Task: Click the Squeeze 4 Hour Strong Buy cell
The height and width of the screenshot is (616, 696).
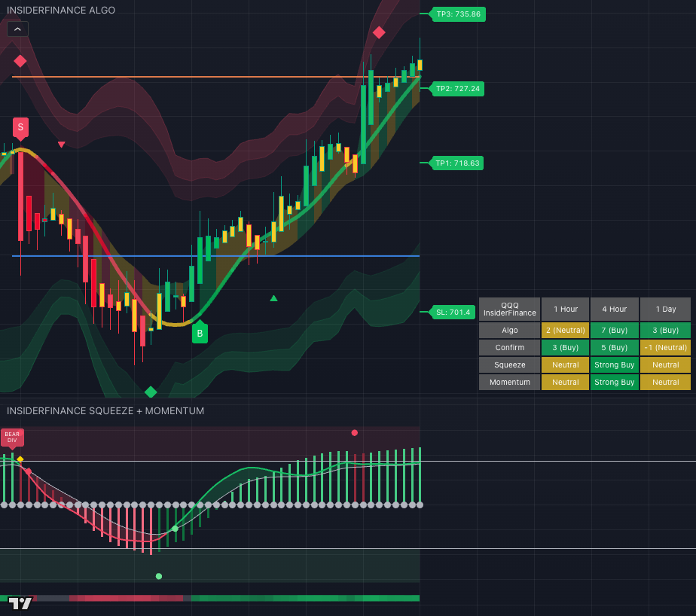Action: click(x=615, y=364)
